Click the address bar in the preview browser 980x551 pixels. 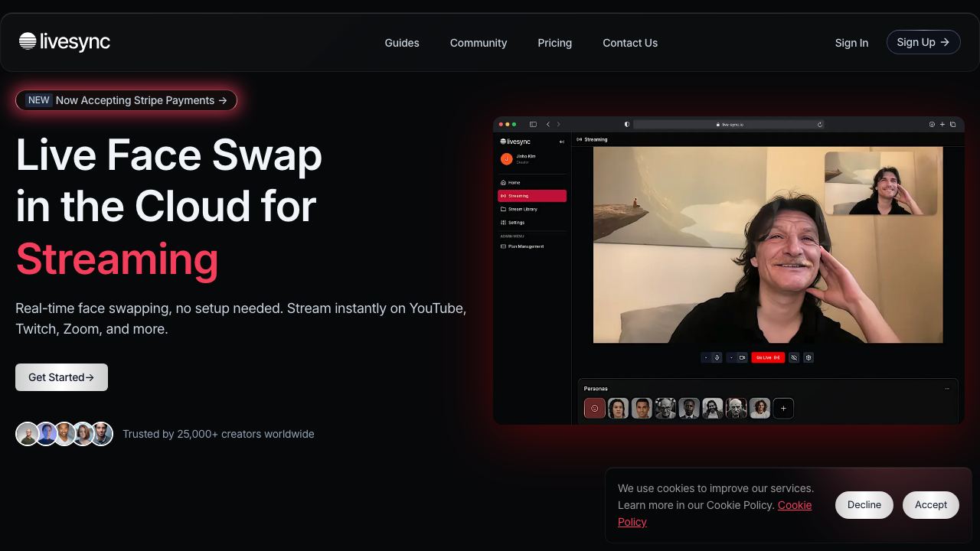(x=729, y=124)
